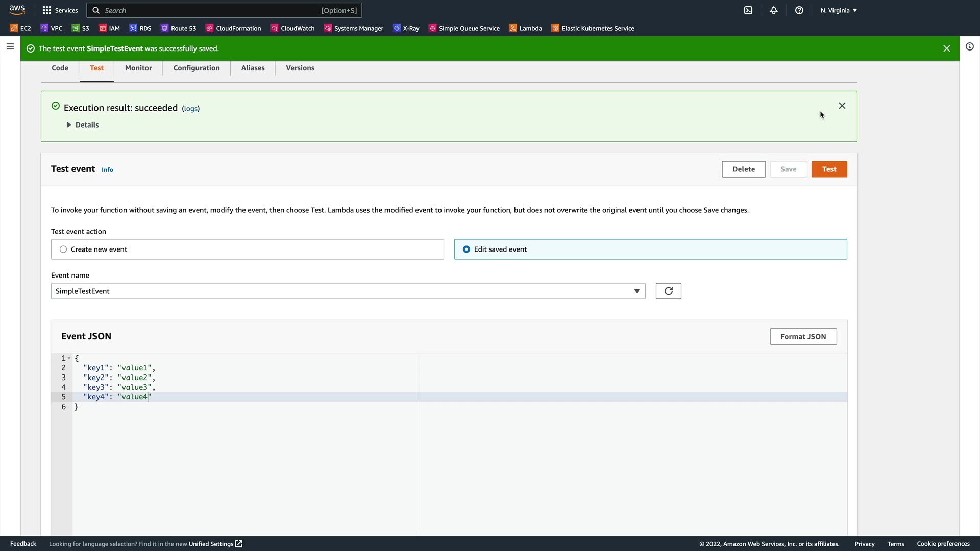Reload saved events with the refresh icon
Screen dimensions: 980x551
(x=668, y=291)
